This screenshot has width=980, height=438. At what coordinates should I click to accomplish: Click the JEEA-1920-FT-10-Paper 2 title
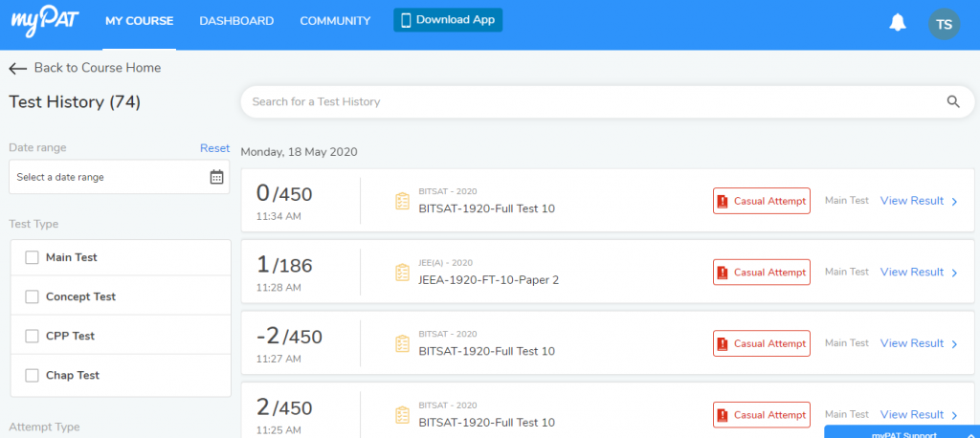coord(489,280)
